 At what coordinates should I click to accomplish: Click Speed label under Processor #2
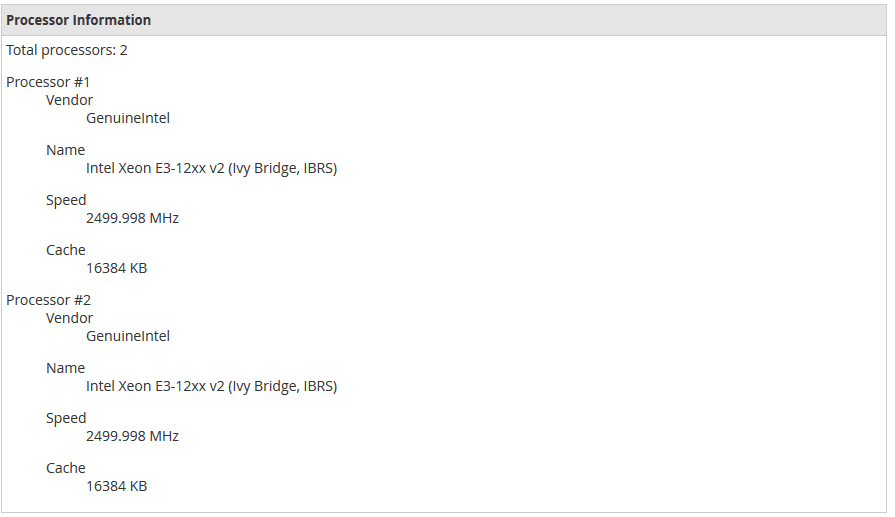(x=66, y=418)
